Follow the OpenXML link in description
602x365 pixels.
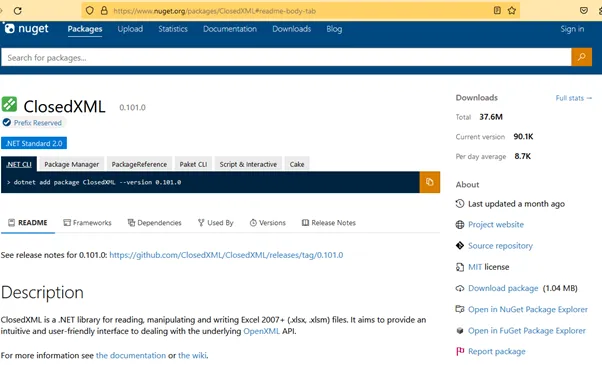tap(261, 331)
